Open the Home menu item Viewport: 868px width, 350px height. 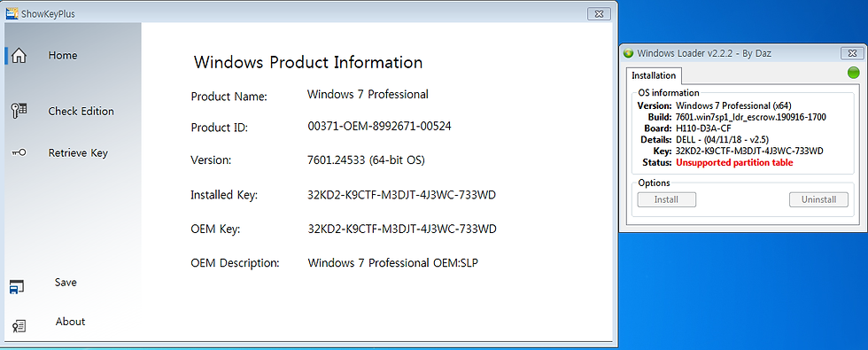pos(63,55)
